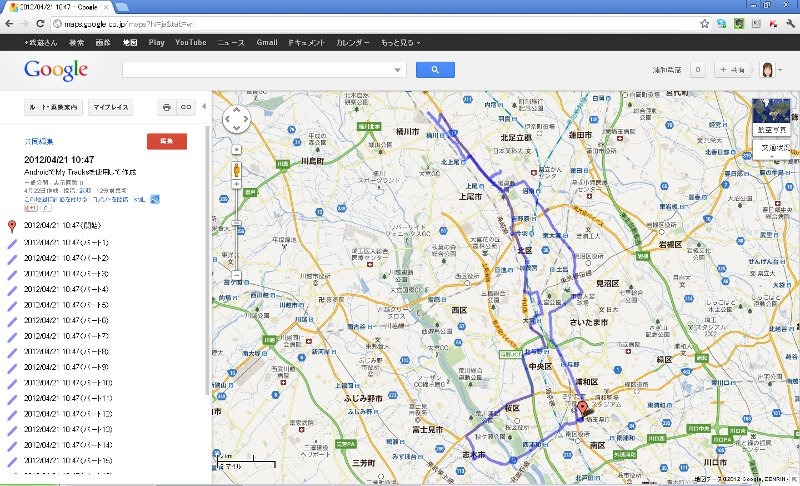Select the 2012/04/21 10:47 (開始) entry
This screenshot has width=800, height=486.
tap(62, 225)
